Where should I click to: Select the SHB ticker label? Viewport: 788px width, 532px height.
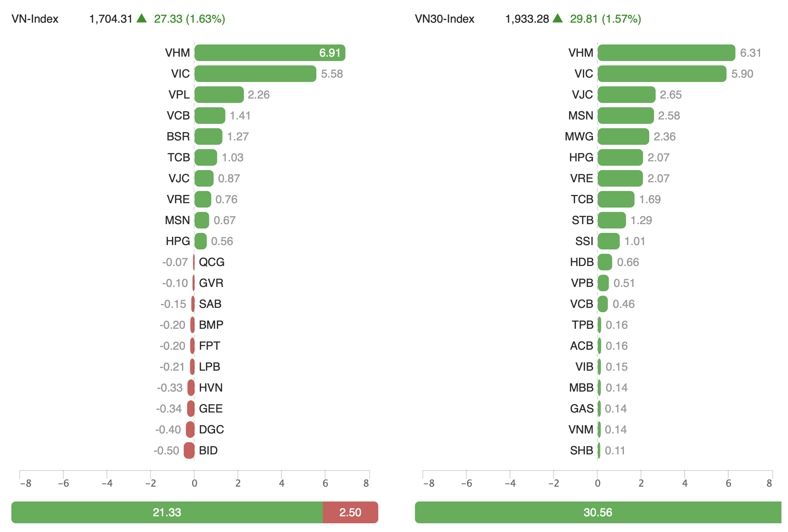[x=582, y=450]
